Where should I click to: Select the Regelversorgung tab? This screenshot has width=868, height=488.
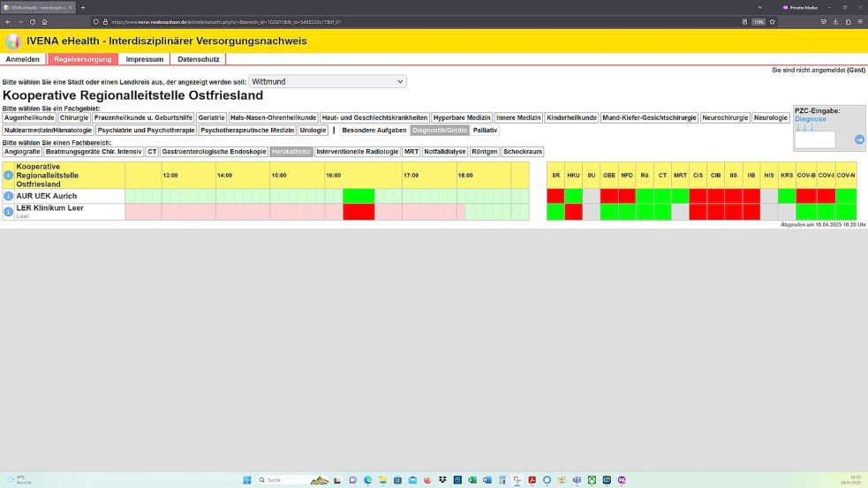click(82, 59)
